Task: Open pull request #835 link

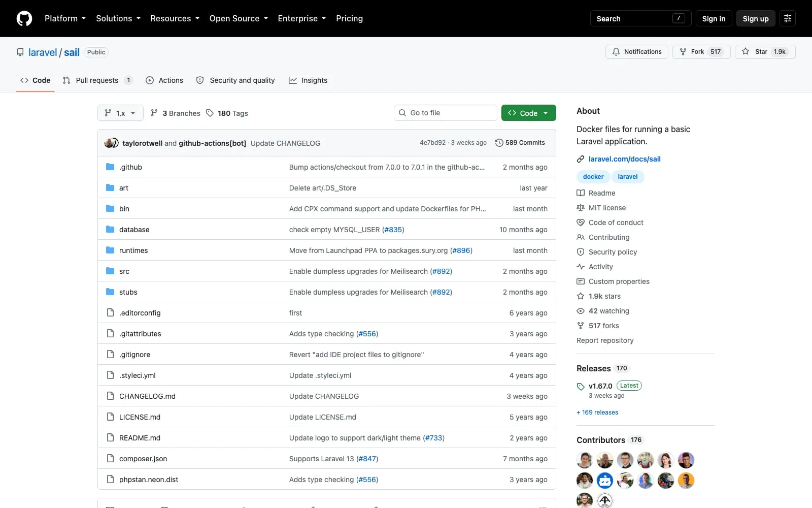Action: tap(393, 229)
